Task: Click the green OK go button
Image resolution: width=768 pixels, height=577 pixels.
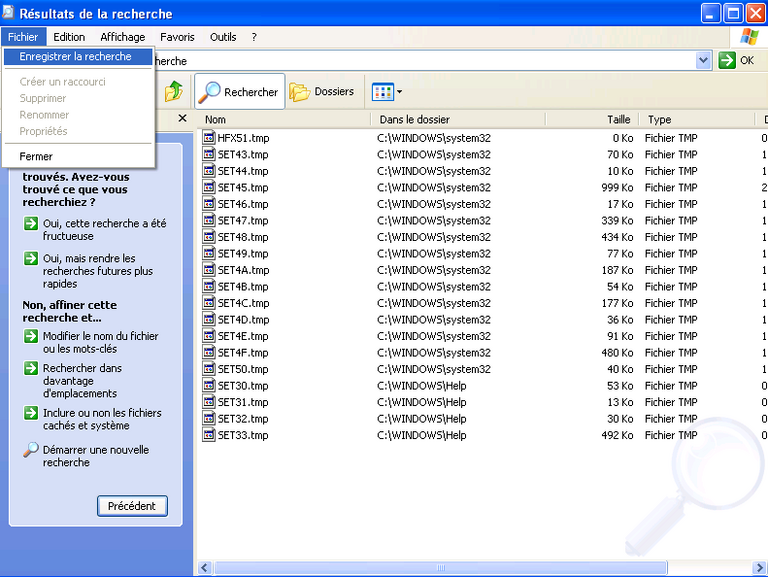Action: [x=736, y=61]
